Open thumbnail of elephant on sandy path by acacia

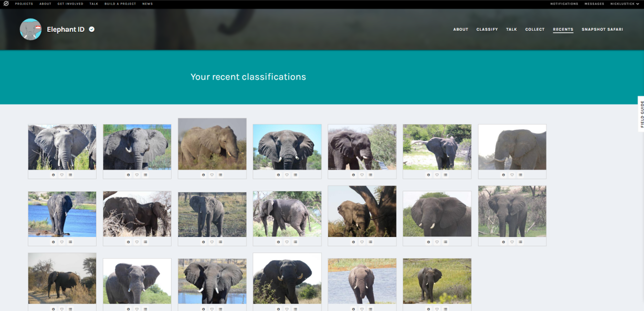pos(62,278)
